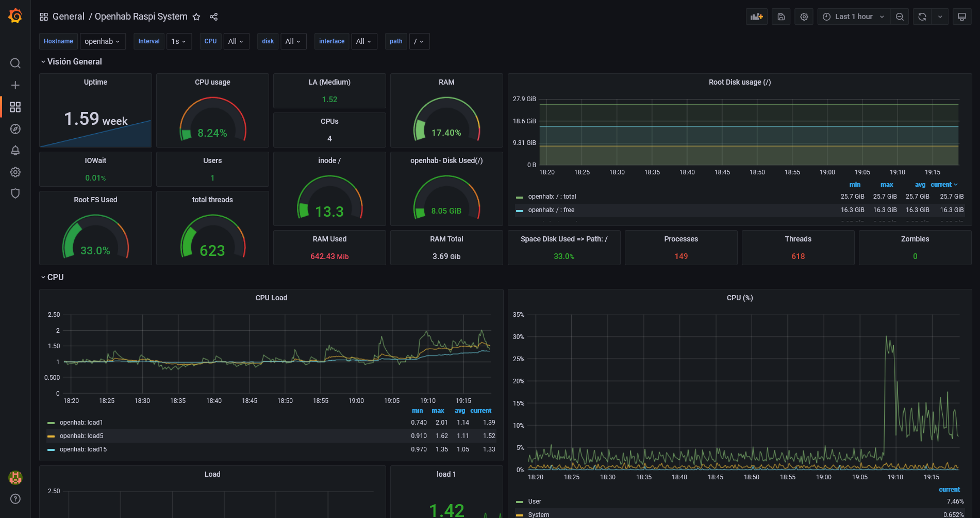Star this dashboard as favorite
This screenshot has width=980, height=518.
[x=196, y=17]
